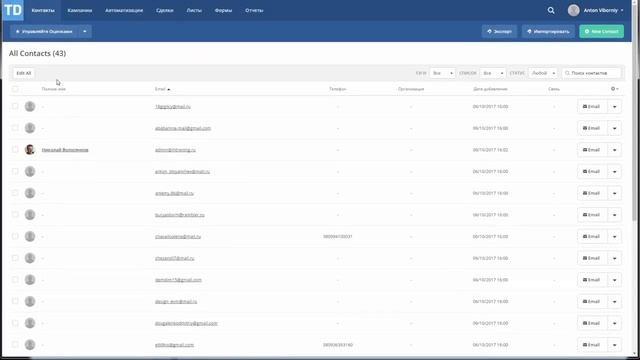Open the Сделки menu

[164, 10]
